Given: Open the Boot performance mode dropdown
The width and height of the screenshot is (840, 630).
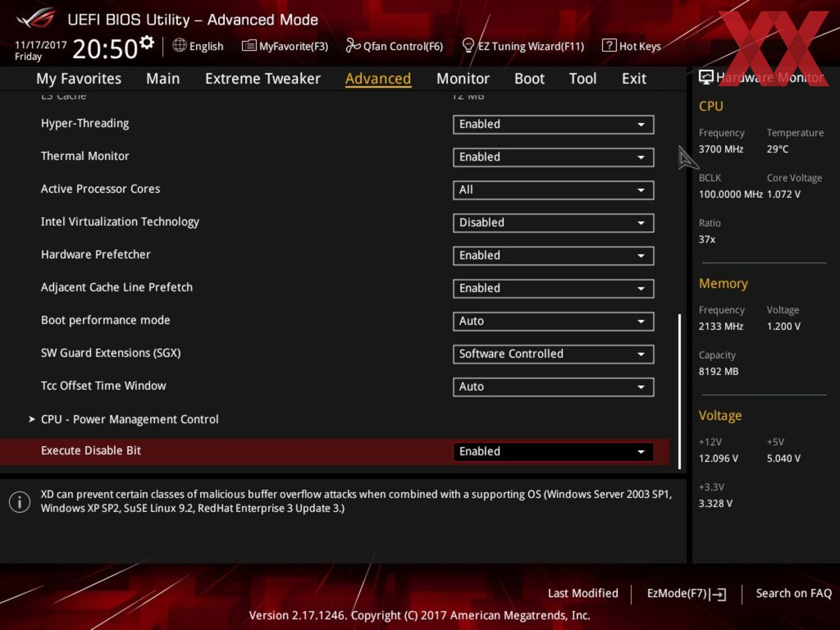Looking at the screenshot, I should point(553,321).
